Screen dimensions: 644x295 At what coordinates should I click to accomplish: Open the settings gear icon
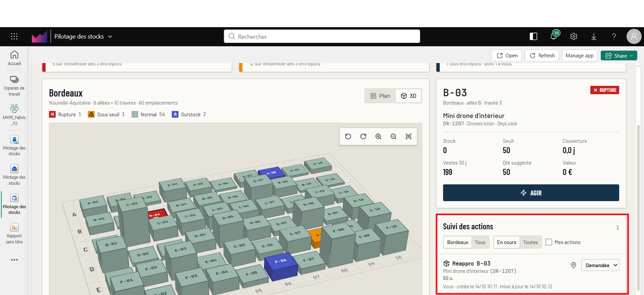574,37
